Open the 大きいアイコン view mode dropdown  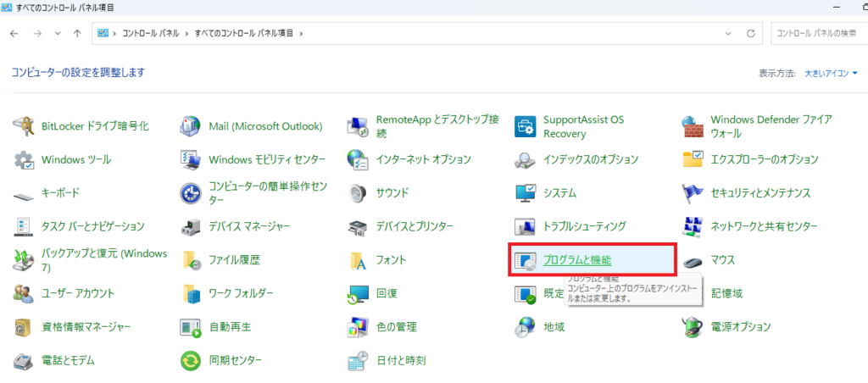(831, 73)
